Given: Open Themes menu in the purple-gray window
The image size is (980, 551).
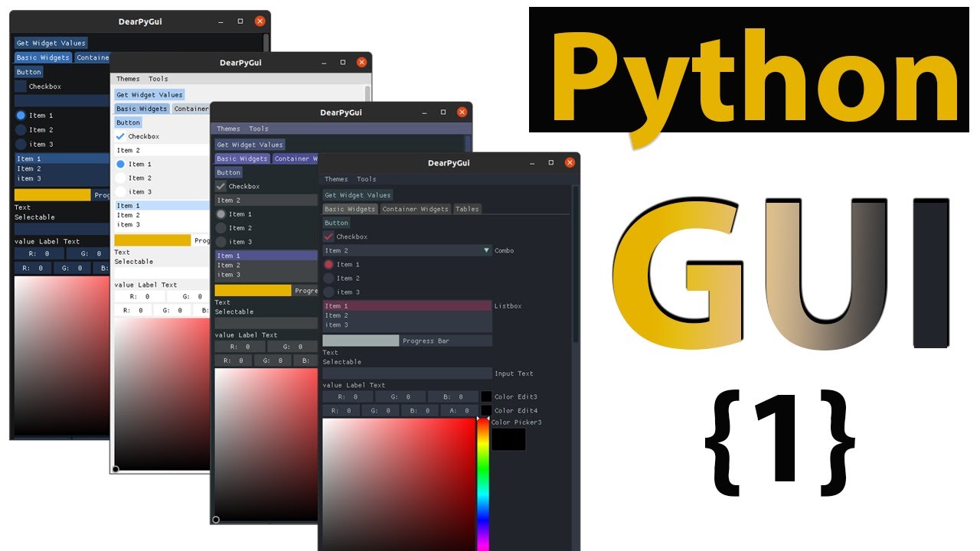Looking at the screenshot, I should click(228, 129).
